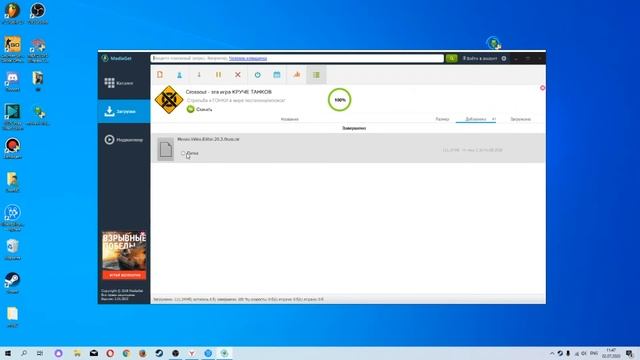Open Task View on taskbar

tap(40, 353)
